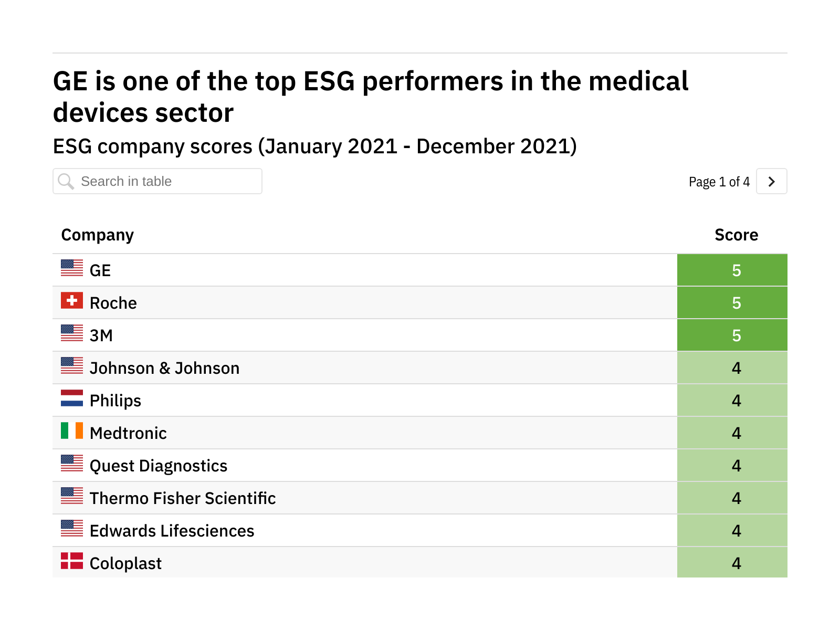Click the Thermo Fisher Scientific row name
The height and width of the screenshot is (630, 840).
click(182, 499)
